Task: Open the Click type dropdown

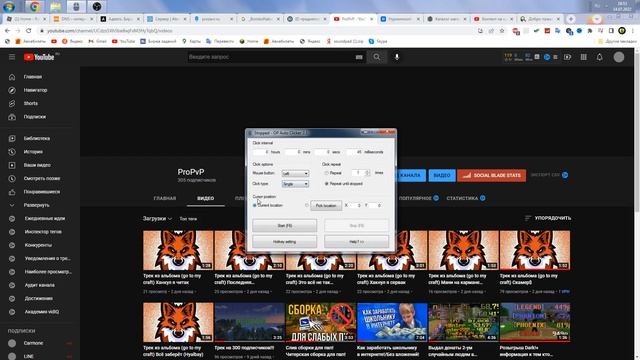Action: coord(295,184)
